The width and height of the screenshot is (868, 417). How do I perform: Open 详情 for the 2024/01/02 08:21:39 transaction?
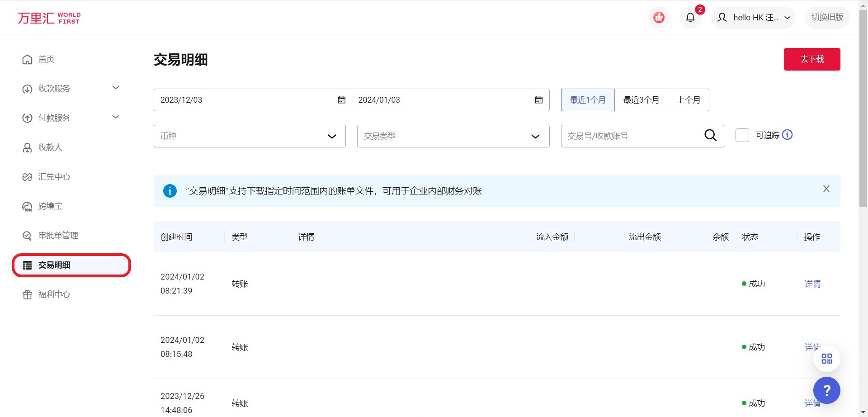(812, 284)
